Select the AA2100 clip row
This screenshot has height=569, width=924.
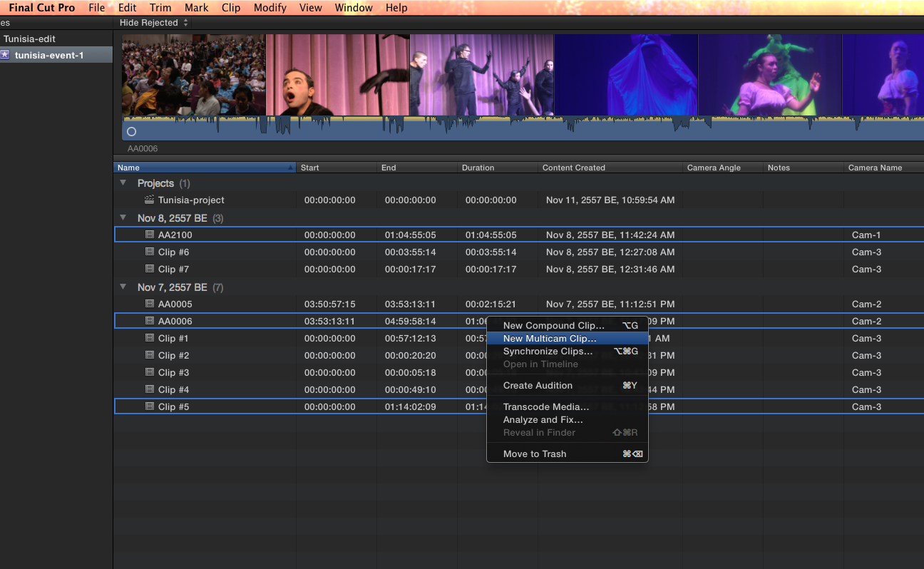[518, 235]
